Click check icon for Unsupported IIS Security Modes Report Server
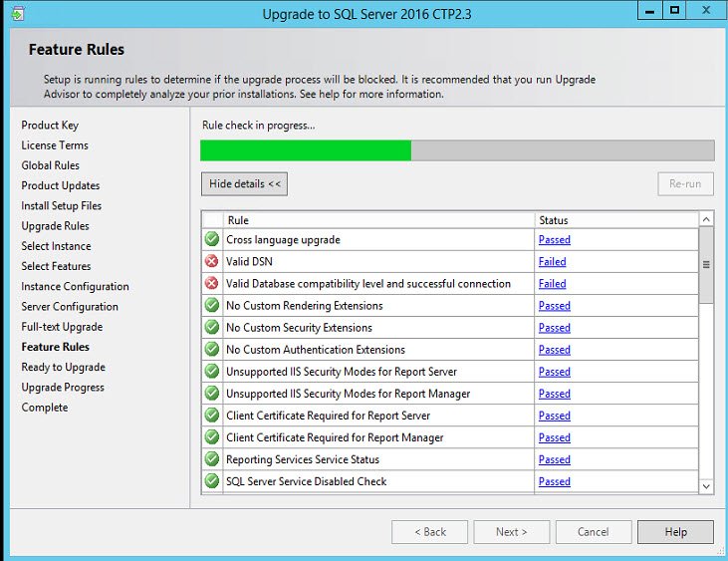The width and height of the screenshot is (728, 561). pyautogui.click(x=212, y=371)
